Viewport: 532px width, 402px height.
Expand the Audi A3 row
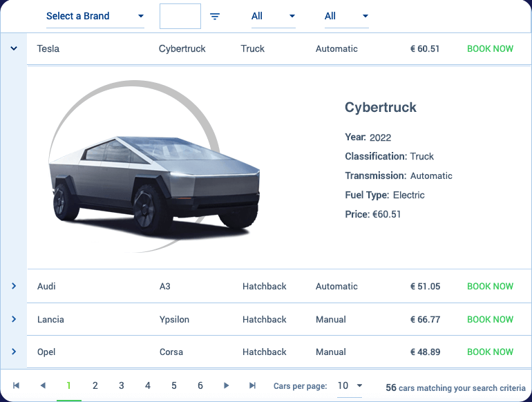tap(14, 286)
